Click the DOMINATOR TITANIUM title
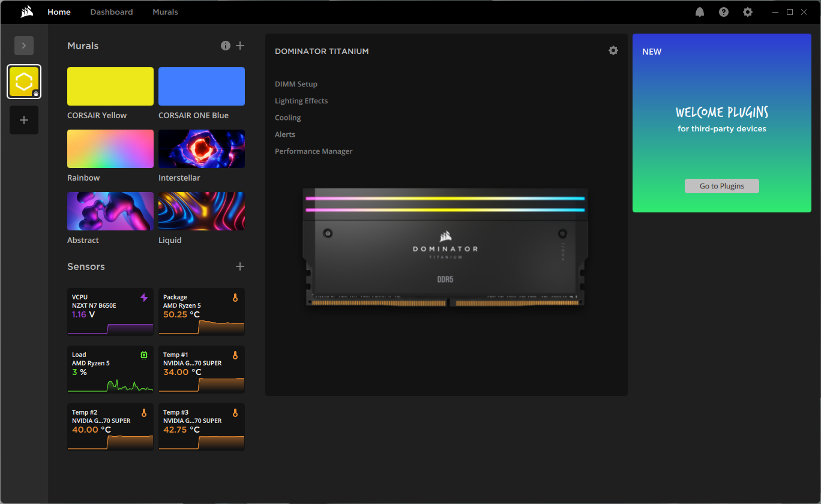 pyautogui.click(x=322, y=51)
